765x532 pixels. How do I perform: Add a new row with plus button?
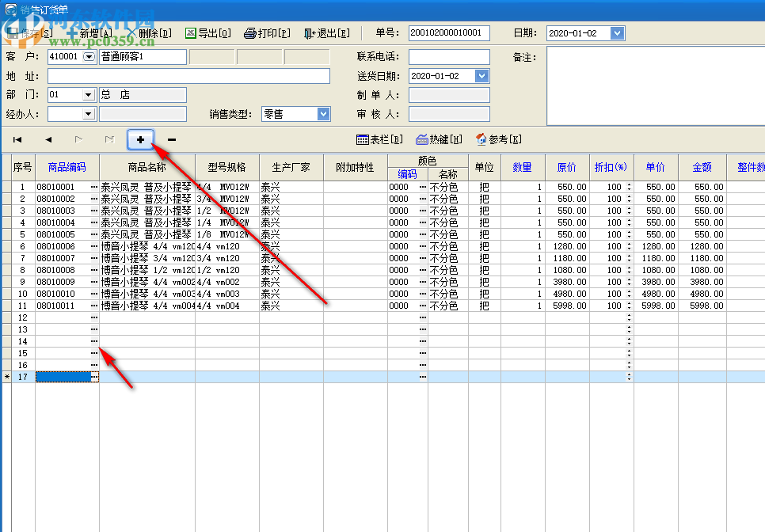(141, 139)
